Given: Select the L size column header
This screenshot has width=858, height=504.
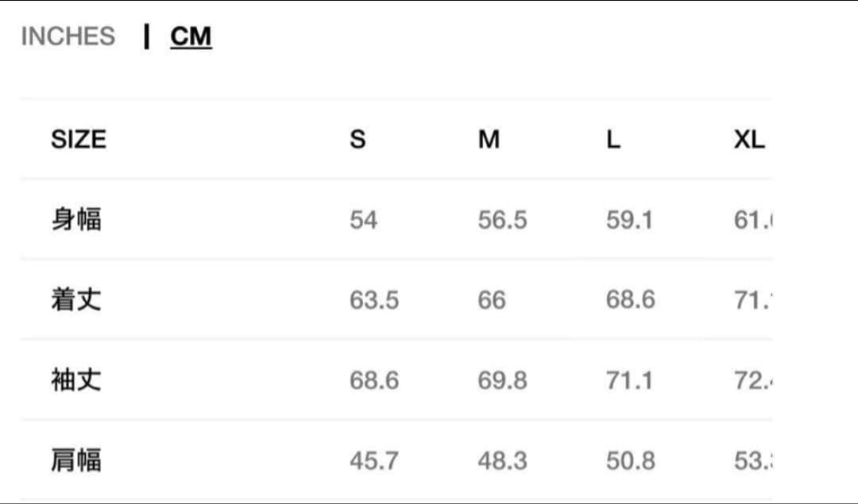Looking at the screenshot, I should (x=613, y=140).
